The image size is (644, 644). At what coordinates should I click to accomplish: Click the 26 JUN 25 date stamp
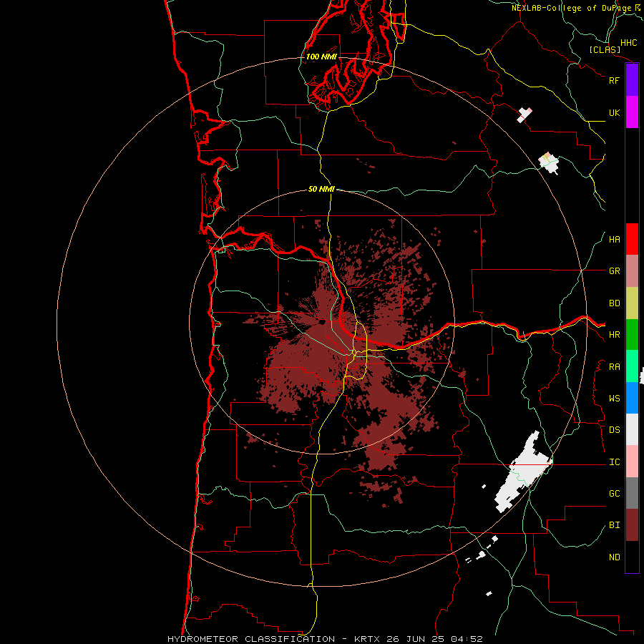click(416, 639)
